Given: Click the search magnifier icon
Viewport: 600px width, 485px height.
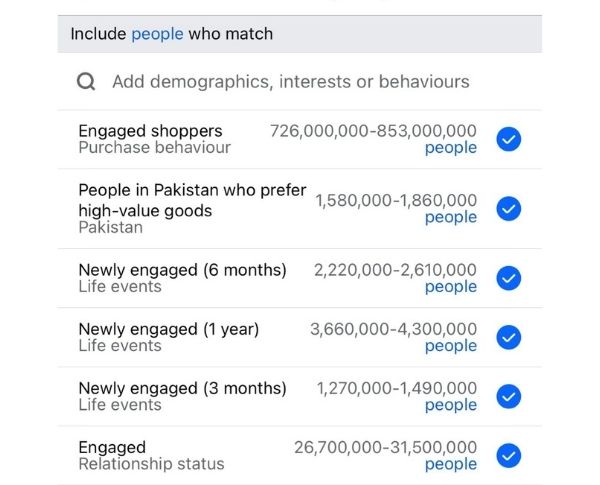Looking at the screenshot, I should point(87,82).
